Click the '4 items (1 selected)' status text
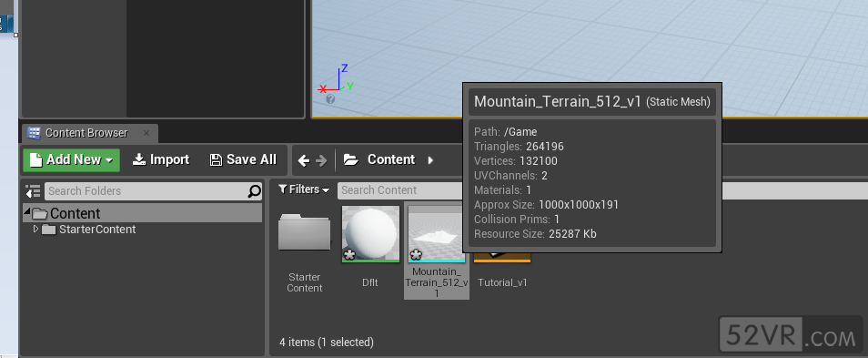The image size is (868, 358). 327,343
